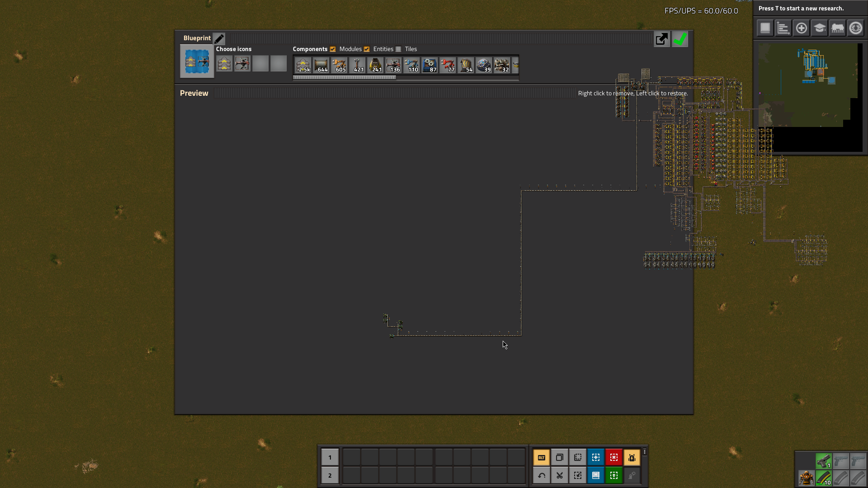Image resolution: width=868 pixels, height=488 pixels.
Task: Select the electric pole icon in components
Action: [x=358, y=64]
